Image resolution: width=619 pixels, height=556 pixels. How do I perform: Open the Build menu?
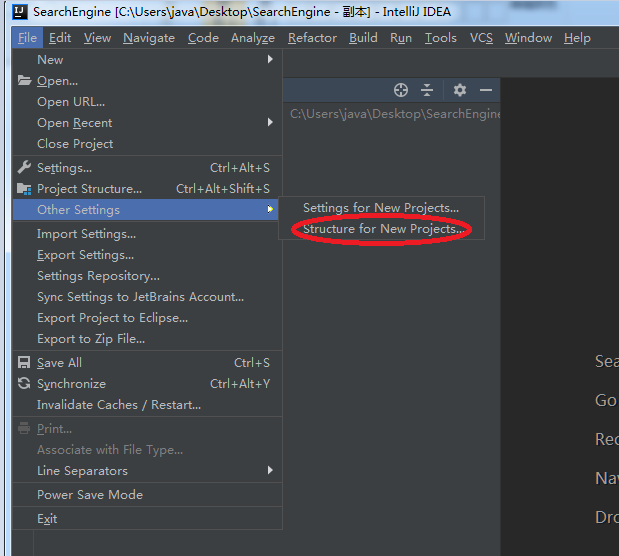coord(363,38)
